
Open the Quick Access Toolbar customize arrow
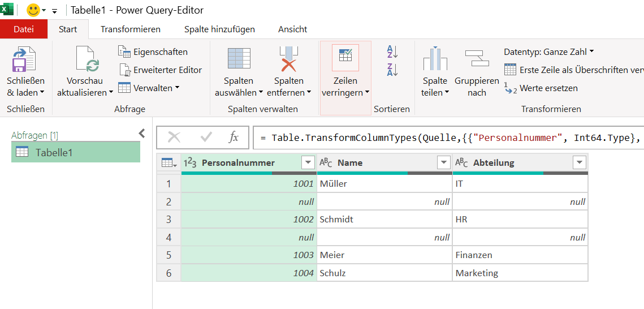[55, 11]
